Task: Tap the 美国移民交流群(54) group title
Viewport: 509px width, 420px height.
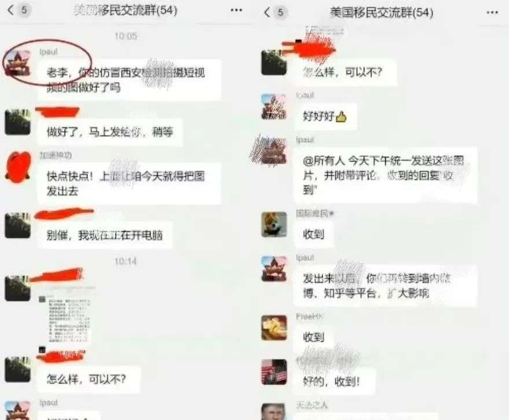Action: [381, 13]
